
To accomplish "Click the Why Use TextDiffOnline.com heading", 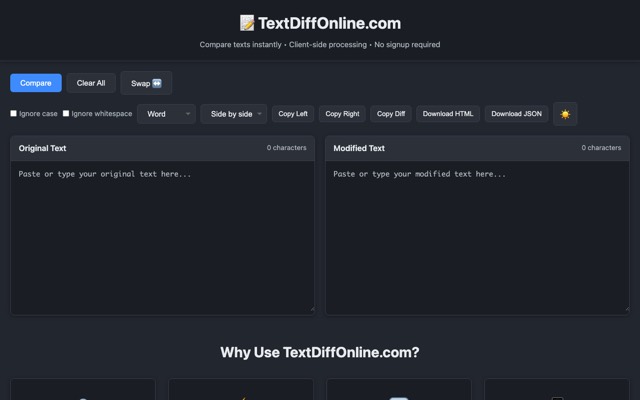I will [320, 352].
